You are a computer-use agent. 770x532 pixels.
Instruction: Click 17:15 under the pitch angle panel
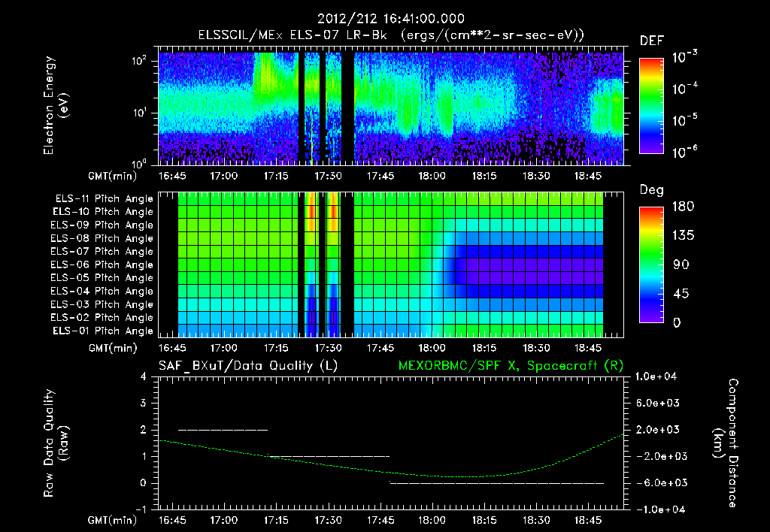[x=276, y=348]
